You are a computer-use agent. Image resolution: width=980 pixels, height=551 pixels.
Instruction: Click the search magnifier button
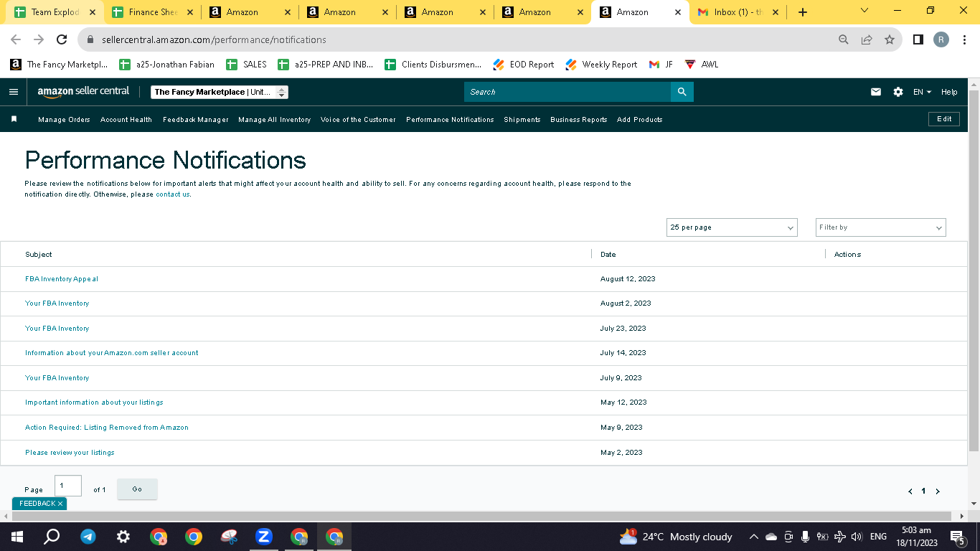(x=682, y=92)
